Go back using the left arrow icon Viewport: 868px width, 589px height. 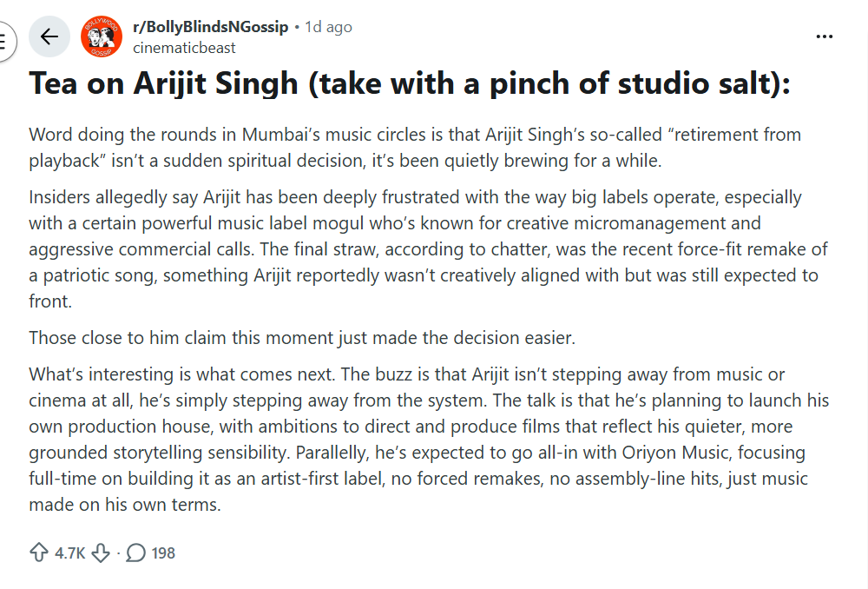coord(49,36)
